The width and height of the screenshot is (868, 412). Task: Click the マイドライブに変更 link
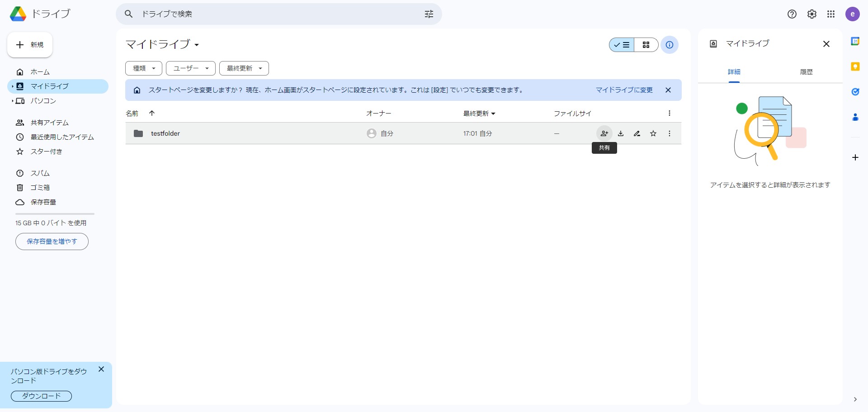point(624,90)
